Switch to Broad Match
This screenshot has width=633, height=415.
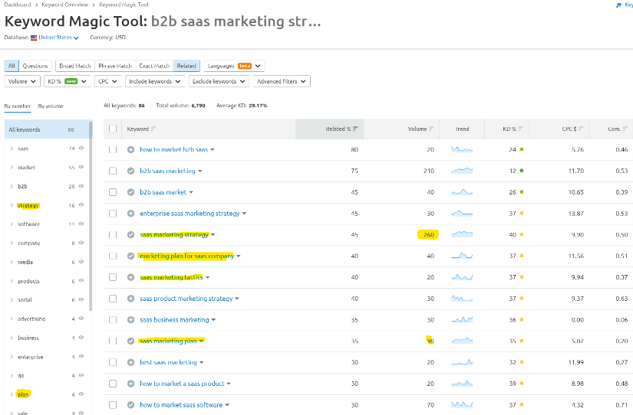pyautogui.click(x=75, y=66)
